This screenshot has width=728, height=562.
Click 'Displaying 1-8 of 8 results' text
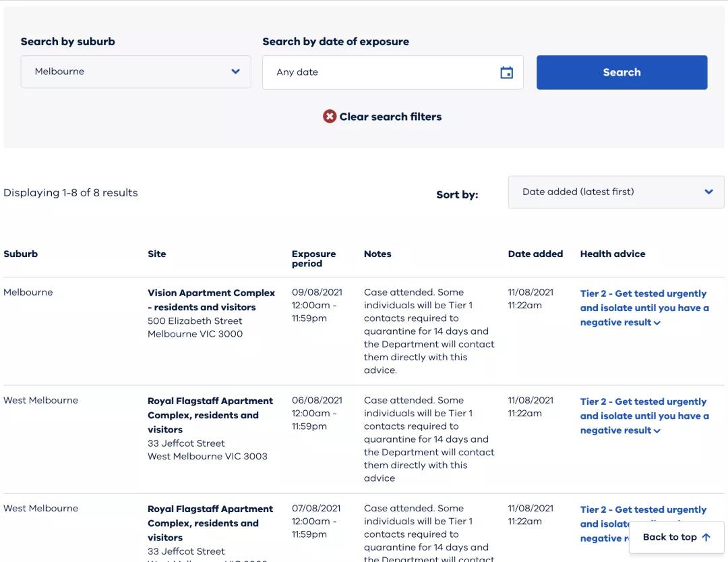[71, 192]
